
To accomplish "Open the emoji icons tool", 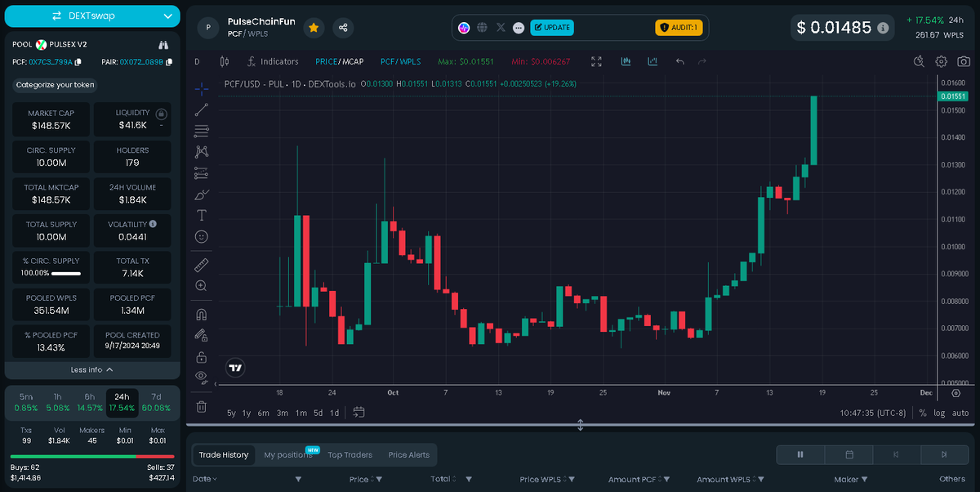I will point(202,237).
